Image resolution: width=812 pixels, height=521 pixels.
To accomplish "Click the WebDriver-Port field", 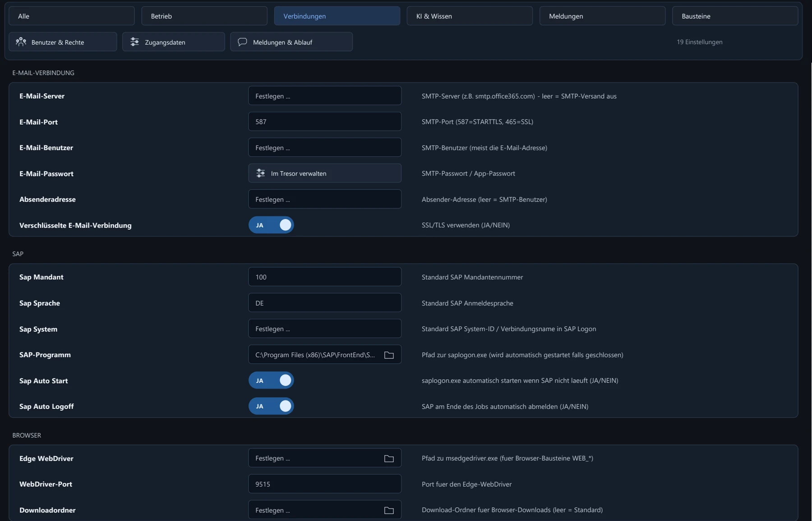I will (325, 484).
